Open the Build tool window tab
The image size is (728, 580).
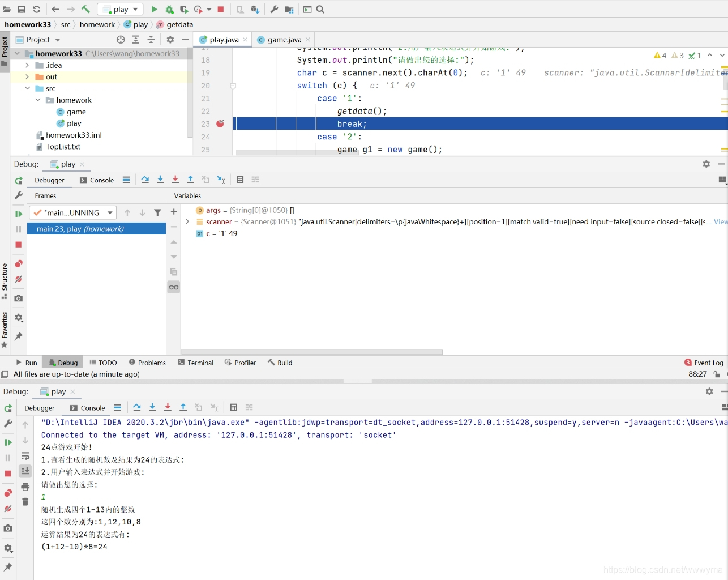pos(280,362)
